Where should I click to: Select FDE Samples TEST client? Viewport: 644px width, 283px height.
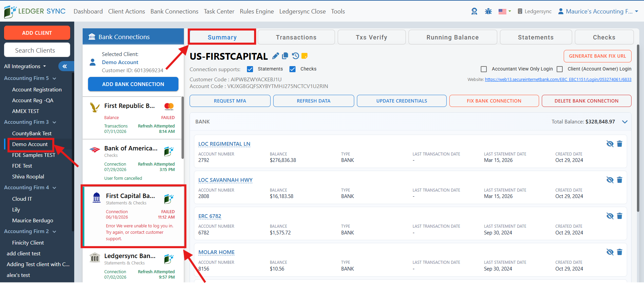33,155
